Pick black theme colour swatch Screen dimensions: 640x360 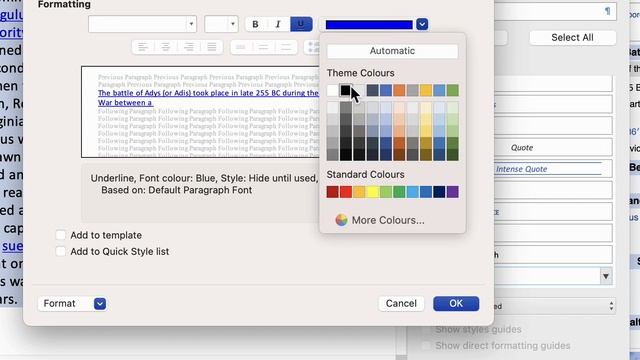(x=346, y=90)
